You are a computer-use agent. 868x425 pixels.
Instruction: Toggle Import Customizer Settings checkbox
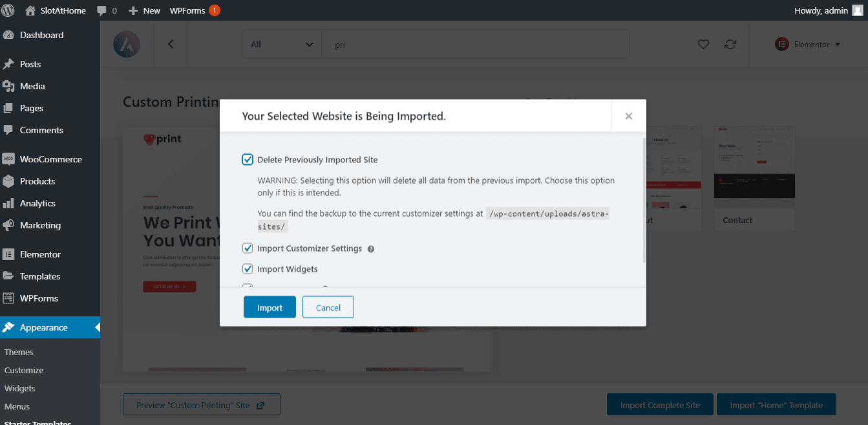point(248,248)
